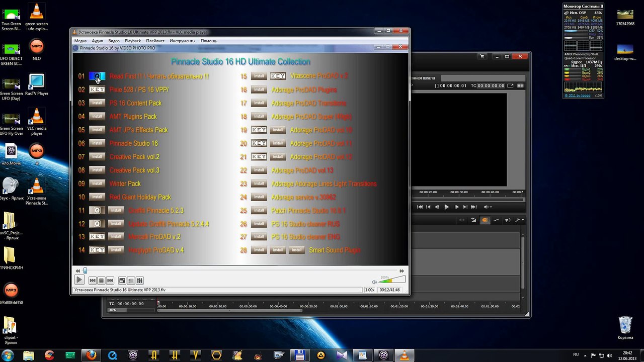This screenshot has width=644, height=362.
Task: Click the 1.00x playback speed indicator
Action: (370, 290)
